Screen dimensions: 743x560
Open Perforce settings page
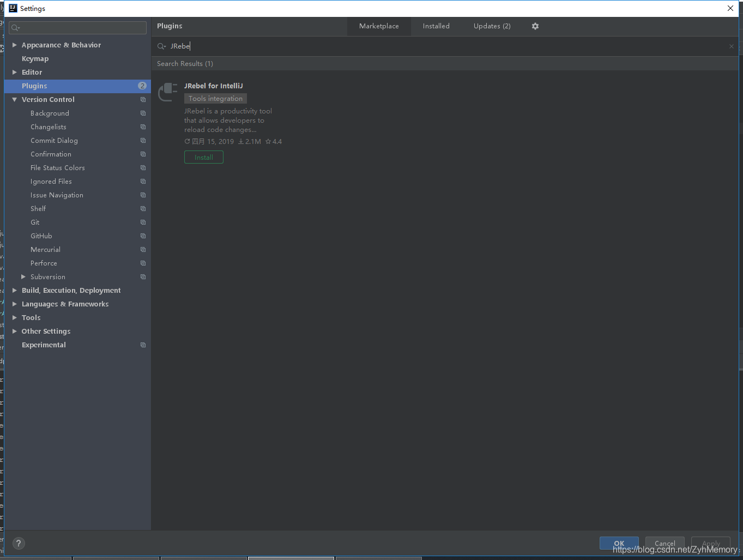tap(44, 263)
